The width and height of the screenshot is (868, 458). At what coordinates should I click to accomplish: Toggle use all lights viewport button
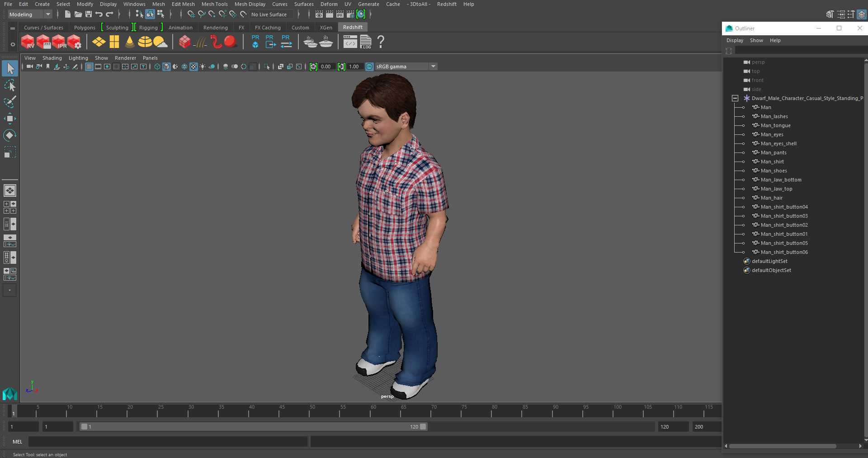[203, 67]
